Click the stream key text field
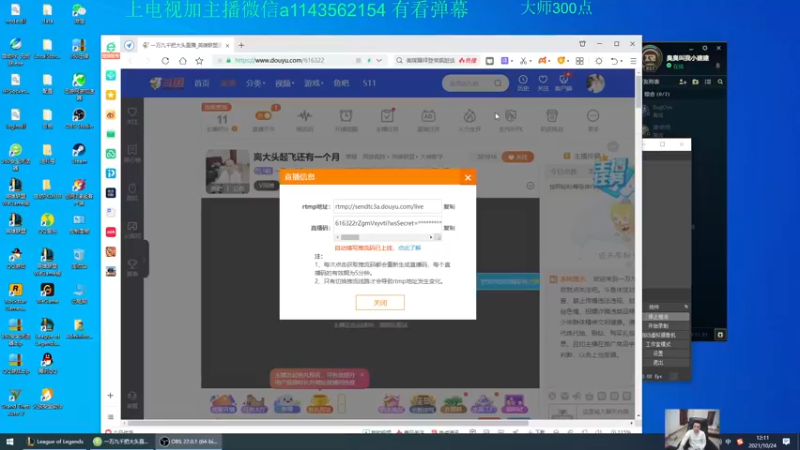 [x=387, y=223]
